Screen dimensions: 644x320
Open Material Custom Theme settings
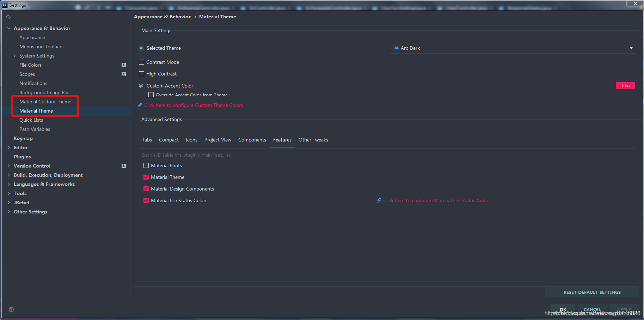[45, 102]
